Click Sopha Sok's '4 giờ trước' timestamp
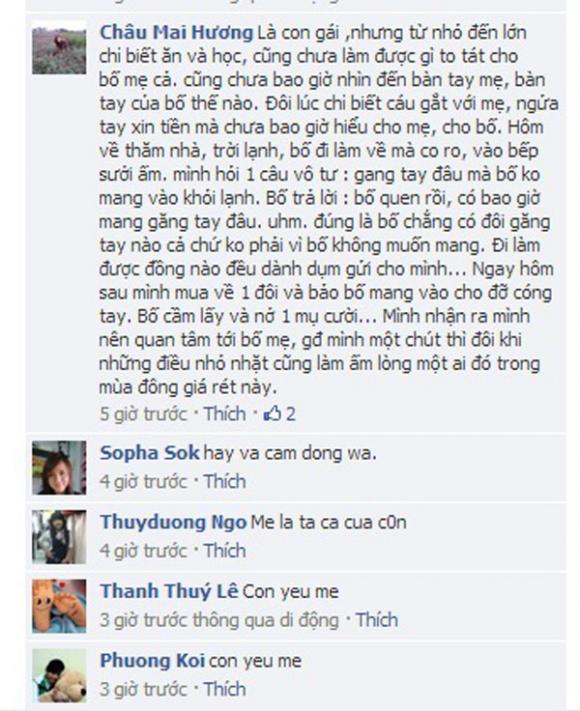580x711 pixels. 143,481
